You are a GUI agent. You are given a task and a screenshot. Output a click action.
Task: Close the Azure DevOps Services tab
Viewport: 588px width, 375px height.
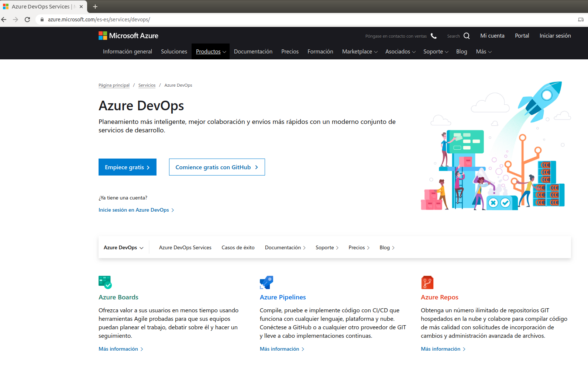pyautogui.click(x=81, y=7)
